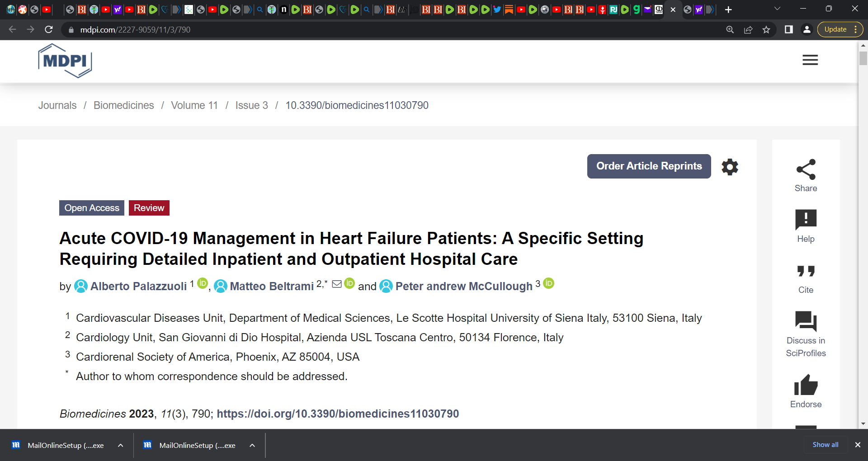Open the article settings gear
Viewport: 868px width, 461px height.
point(730,167)
